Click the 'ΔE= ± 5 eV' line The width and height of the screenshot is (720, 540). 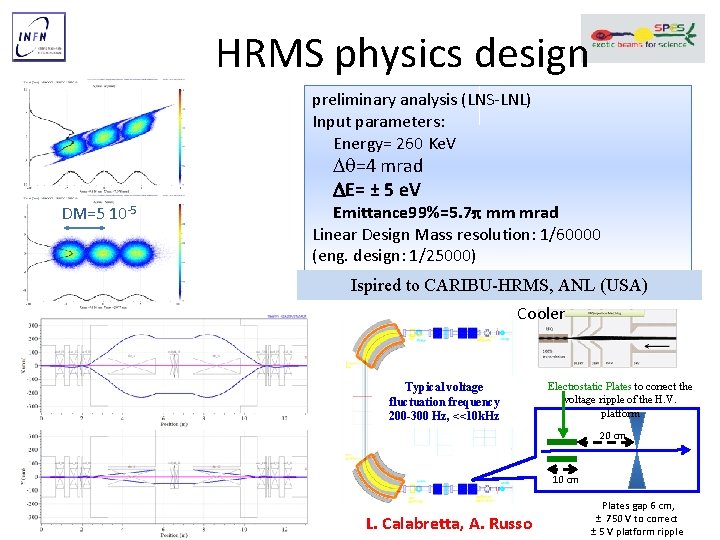(377, 189)
